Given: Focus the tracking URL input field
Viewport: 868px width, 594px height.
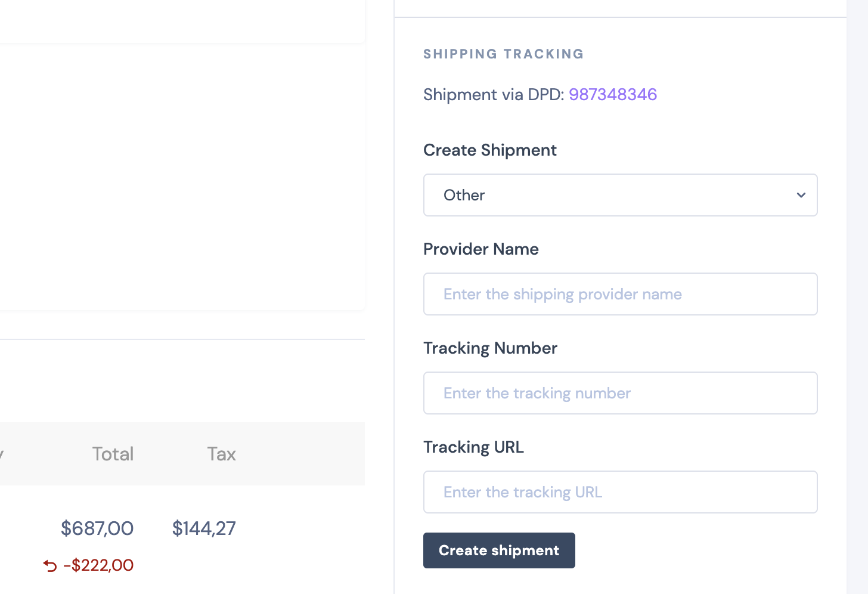Looking at the screenshot, I should pos(620,492).
